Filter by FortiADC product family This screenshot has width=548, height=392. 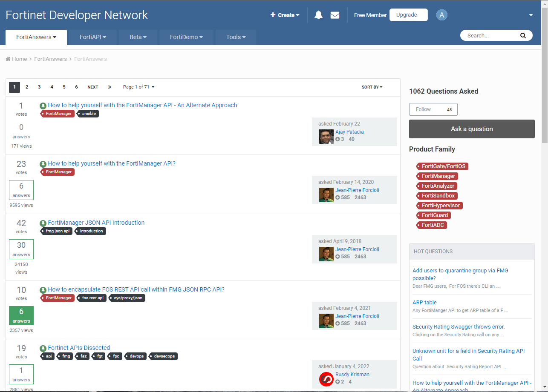click(x=432, y=225)
